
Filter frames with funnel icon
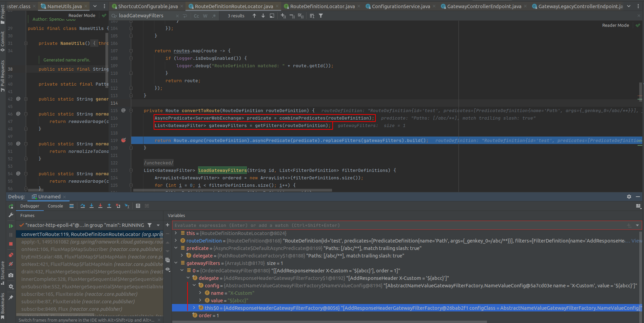(x=150, y=225)
